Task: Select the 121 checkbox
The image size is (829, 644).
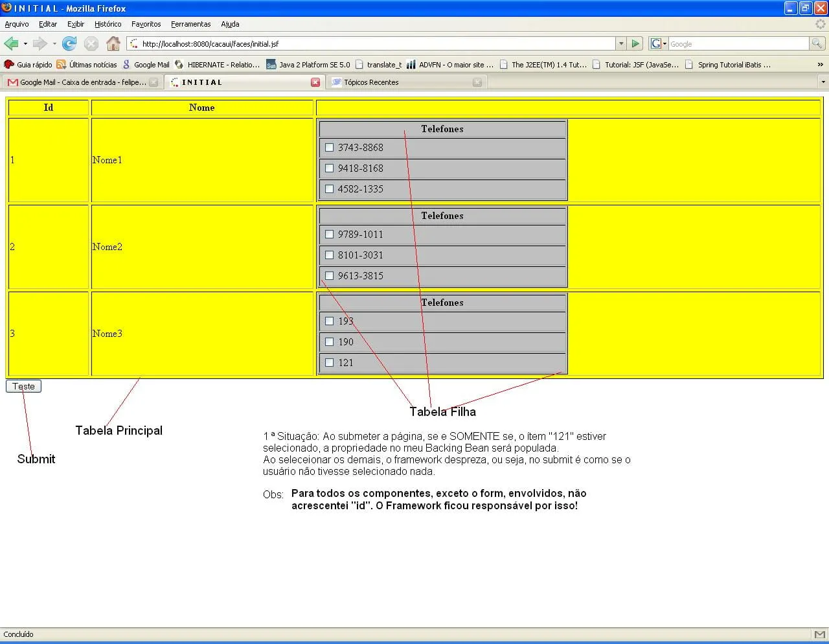Action: (329, 363)
